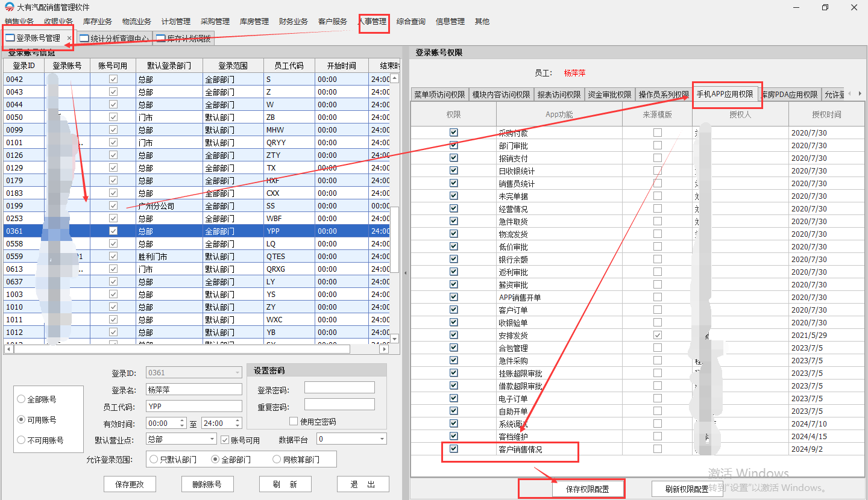Click account table scroll-up arrow
This screenshot has height=500, width=868.
pos(395,78)
